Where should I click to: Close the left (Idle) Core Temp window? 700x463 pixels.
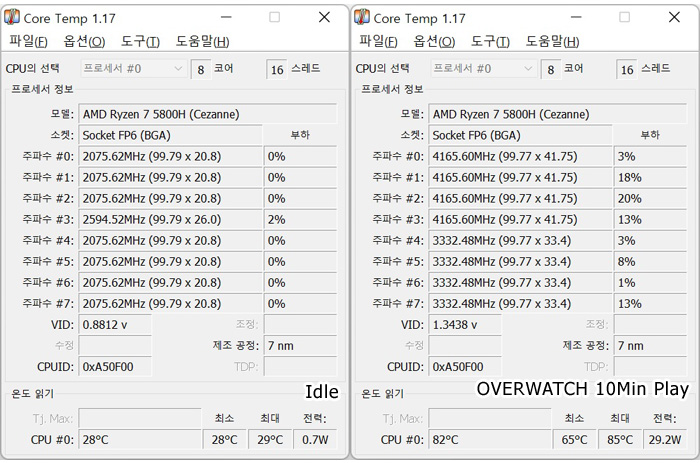[323, 17]
